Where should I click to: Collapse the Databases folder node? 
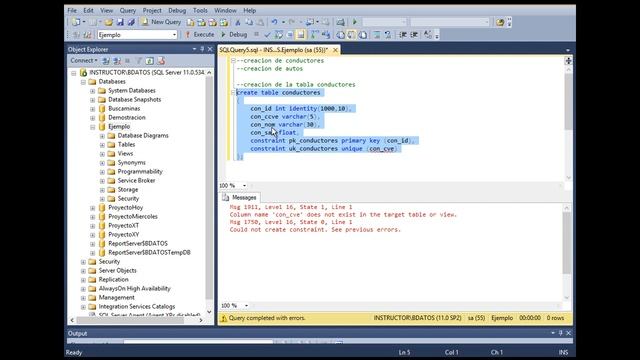tap(83, 82)
